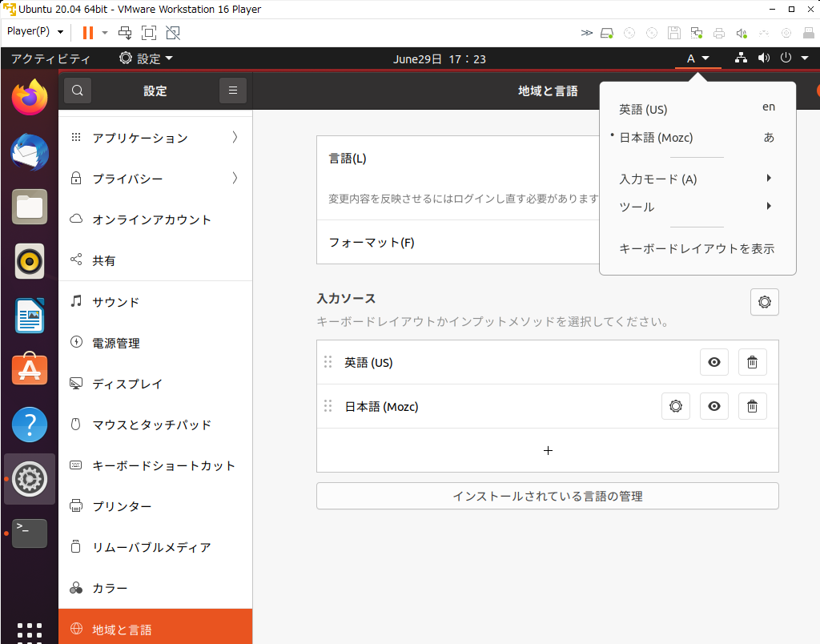Delete the 日本語 (Mozc) input source
Image resolution: width=820 pixels, height=644 pixels.
pyautogui.click(x=752, y=406)
